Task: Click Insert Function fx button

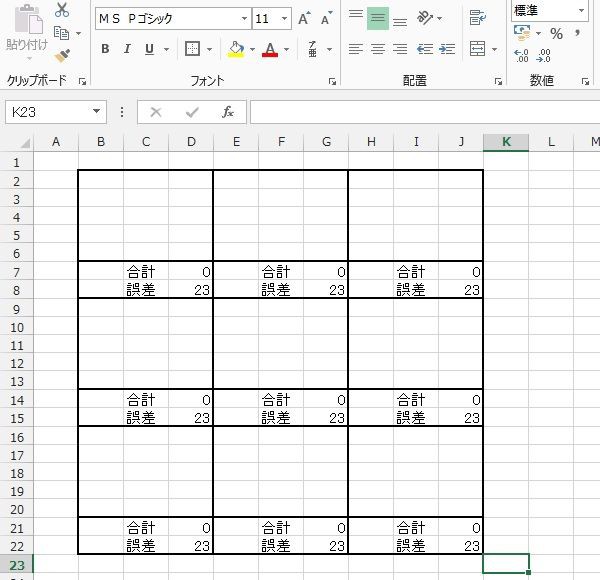Action: (228, 112)
